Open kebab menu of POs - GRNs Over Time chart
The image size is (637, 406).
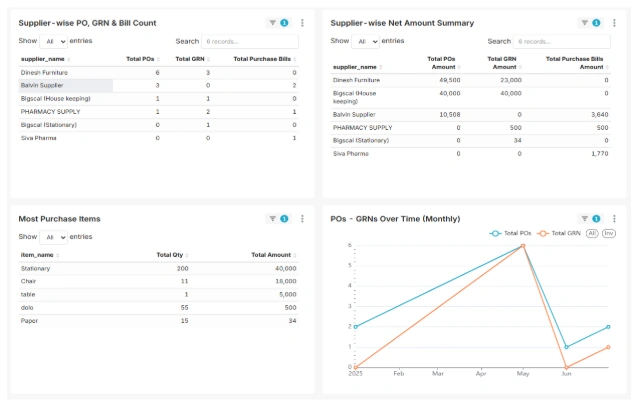pyautogui.click(x=614, y=218)
